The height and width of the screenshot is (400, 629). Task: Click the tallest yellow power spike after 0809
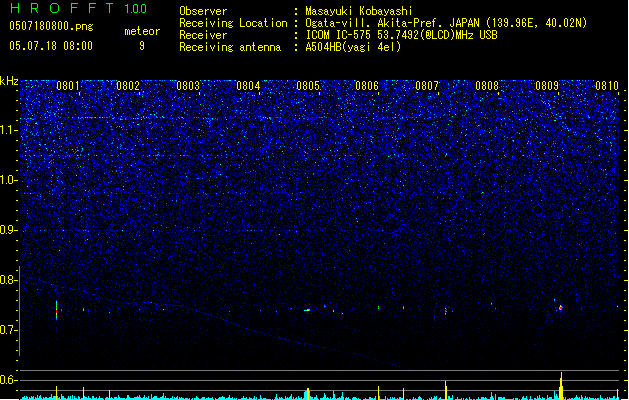pyautogui.click(x=561, y=386)
